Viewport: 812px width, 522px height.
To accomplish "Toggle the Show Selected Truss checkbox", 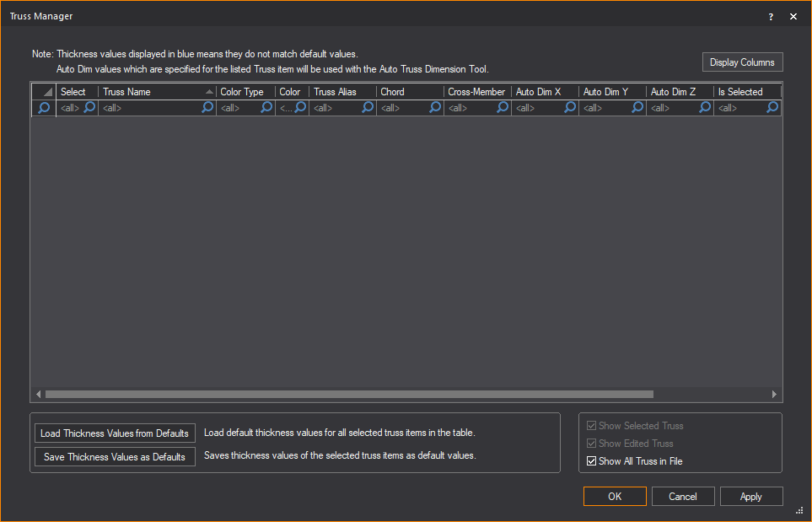I will [x=592, y=426].
